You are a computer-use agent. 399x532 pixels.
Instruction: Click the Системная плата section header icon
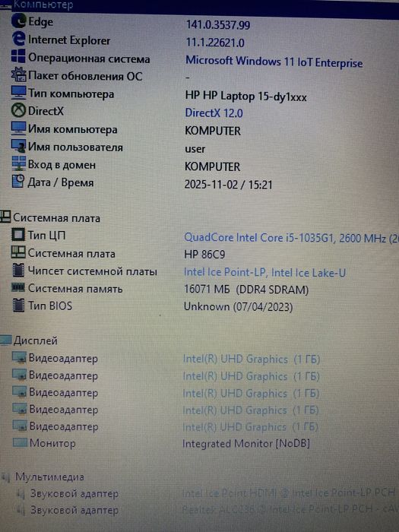pos(5,217)
